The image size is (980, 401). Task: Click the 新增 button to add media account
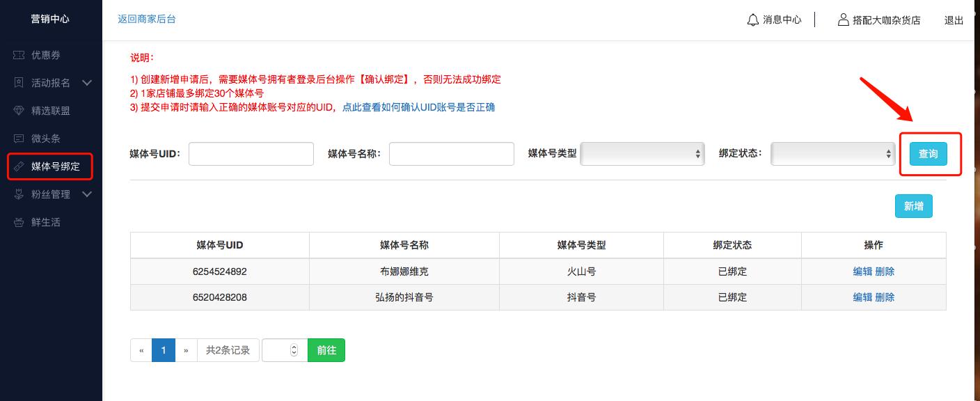(x=913, y=206)
